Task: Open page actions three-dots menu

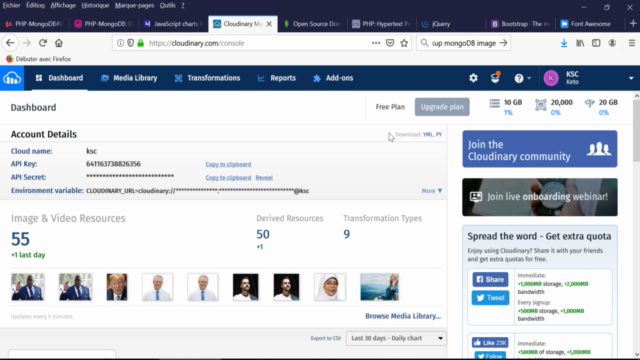Action: pos(376,43)
